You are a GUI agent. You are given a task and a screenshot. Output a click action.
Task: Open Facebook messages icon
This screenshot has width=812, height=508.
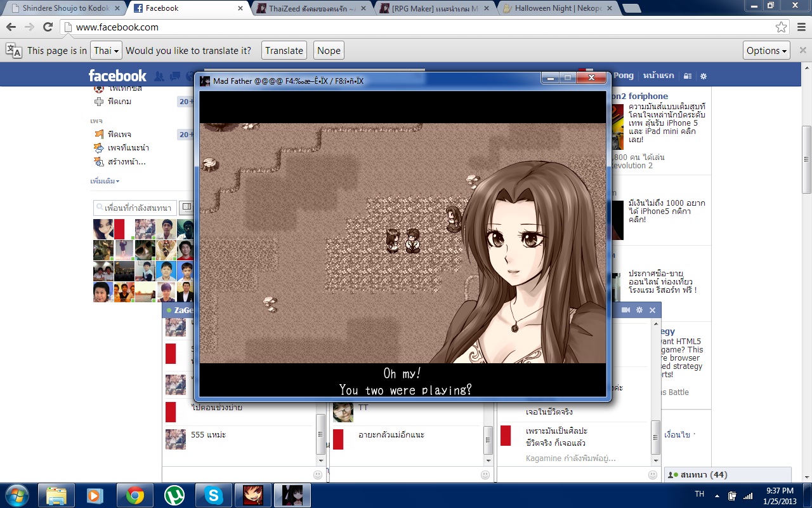(174, 76)
